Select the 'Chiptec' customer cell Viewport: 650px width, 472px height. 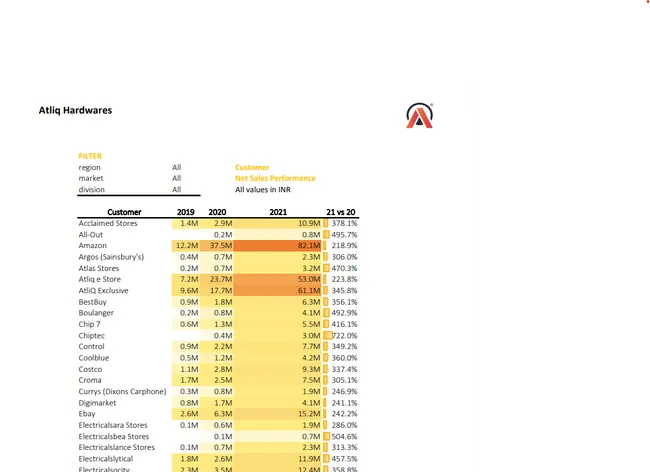pos(91,335)
